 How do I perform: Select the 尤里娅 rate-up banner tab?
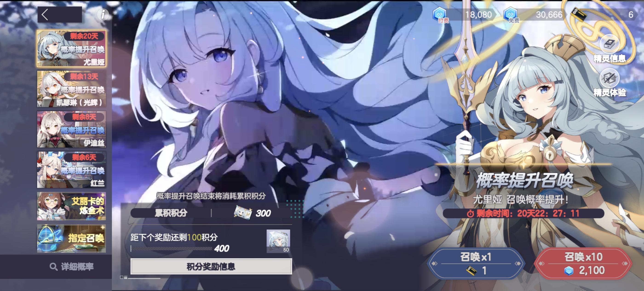[x=72, y=49]
